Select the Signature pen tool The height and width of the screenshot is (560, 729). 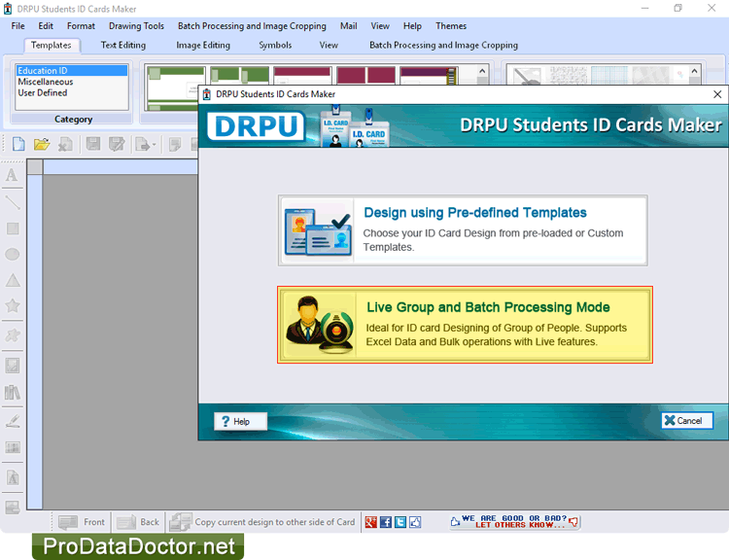point(12,421)
